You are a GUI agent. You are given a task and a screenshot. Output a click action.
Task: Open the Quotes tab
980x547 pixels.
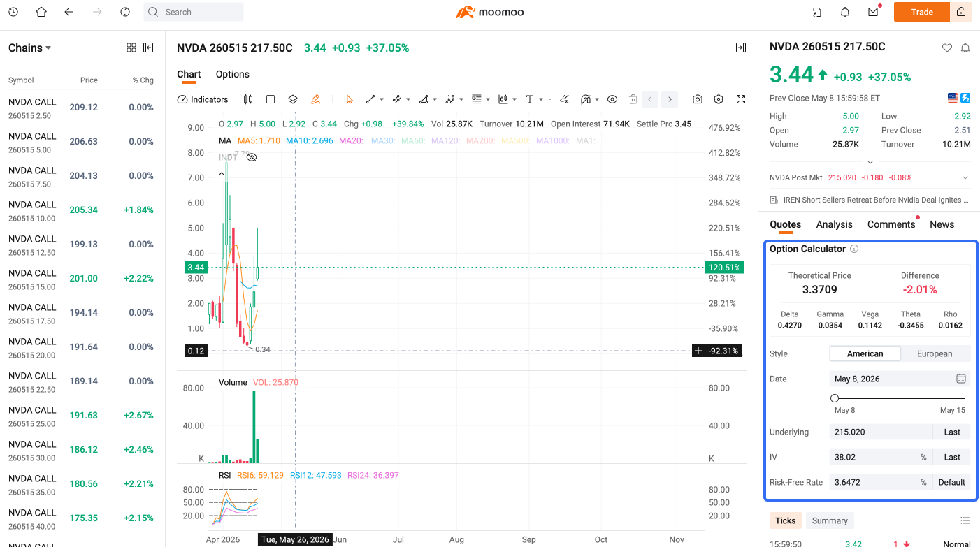coord(786,224)
